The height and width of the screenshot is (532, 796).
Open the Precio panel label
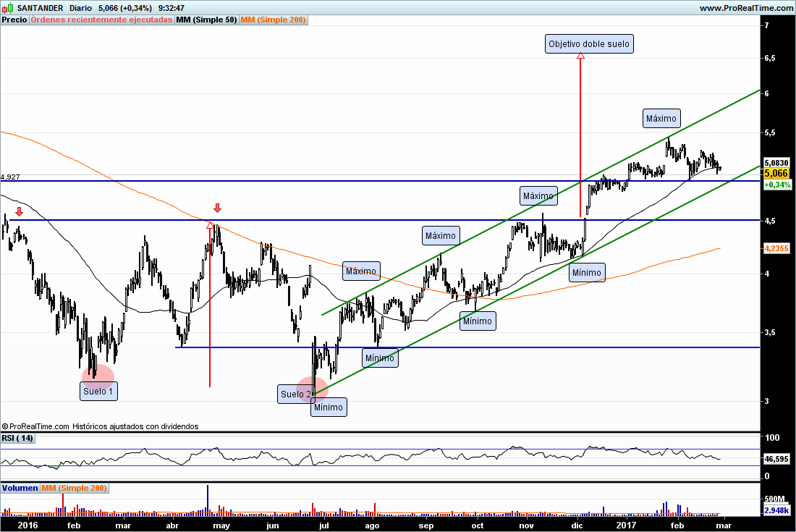(x=14, y=20)
